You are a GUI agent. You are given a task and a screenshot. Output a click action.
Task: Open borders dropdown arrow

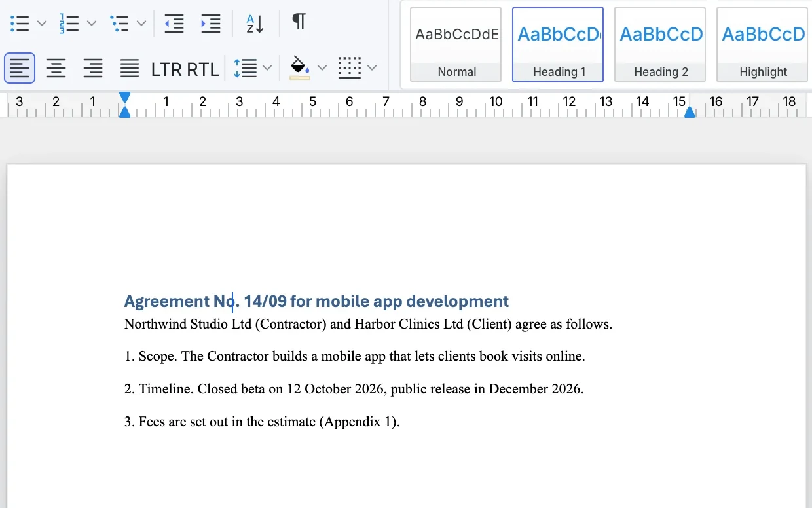tap(372, 67)
